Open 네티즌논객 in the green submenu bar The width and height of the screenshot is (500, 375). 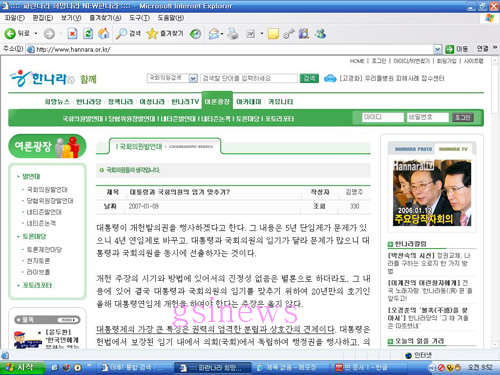tap(216, 119)
